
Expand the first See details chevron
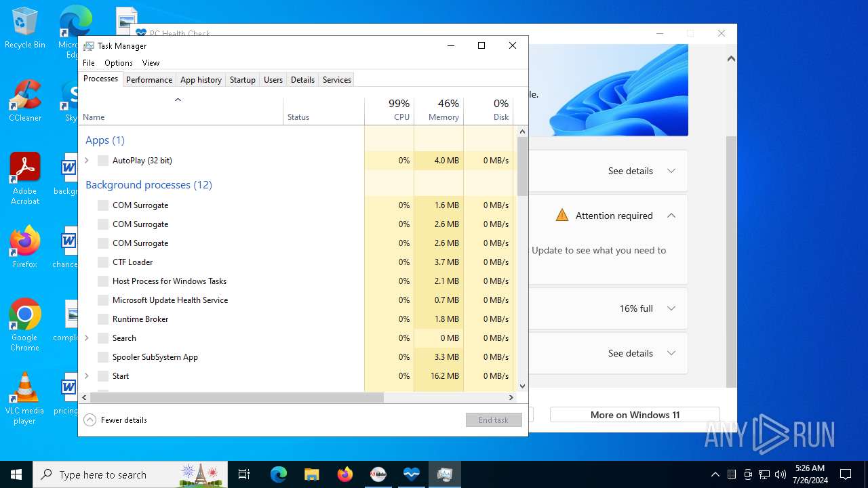[671, 171]
